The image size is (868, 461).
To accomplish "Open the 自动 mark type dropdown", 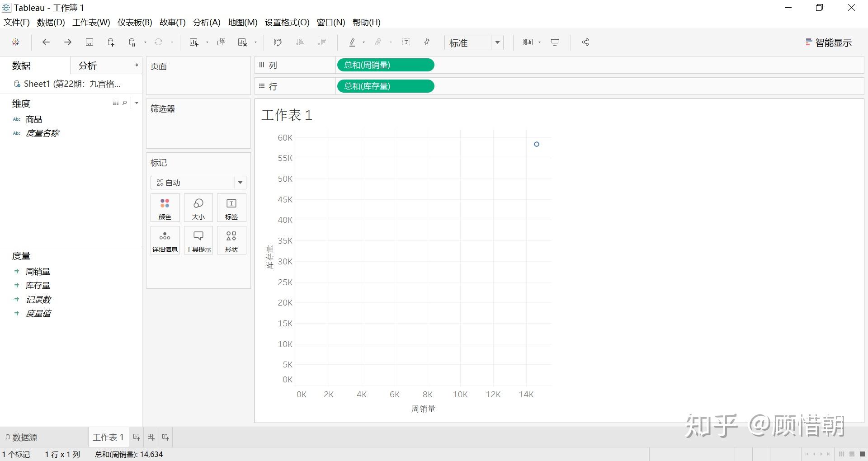I will (x=198, y=182).
